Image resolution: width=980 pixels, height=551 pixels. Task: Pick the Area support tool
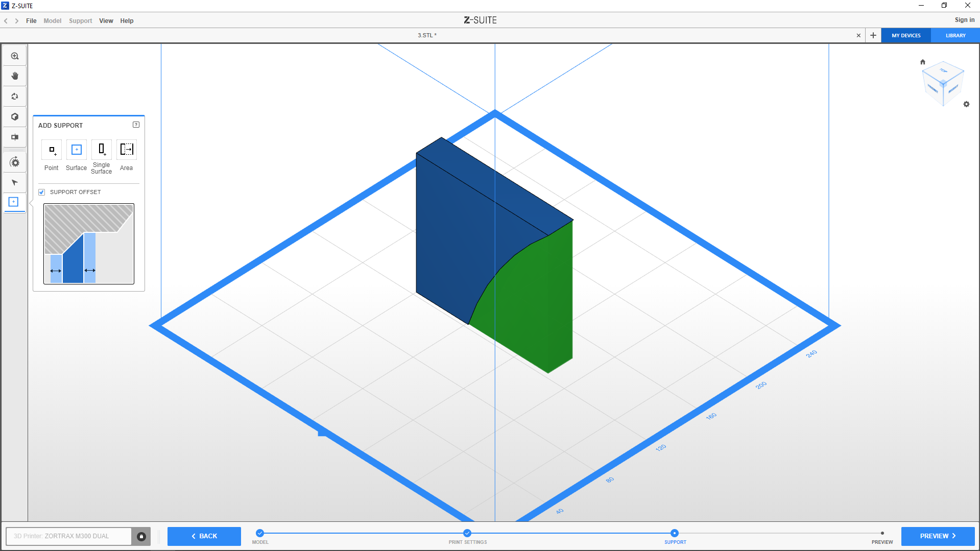click(126, 150)
